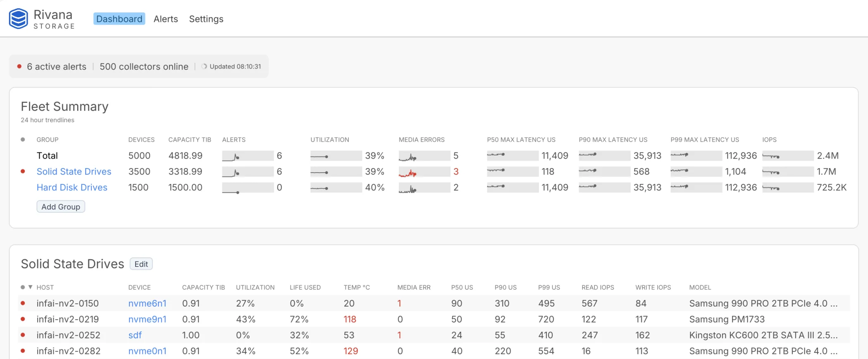Sort by TEMP °C column header
The image size is (868, 359).
click(357, 287)
